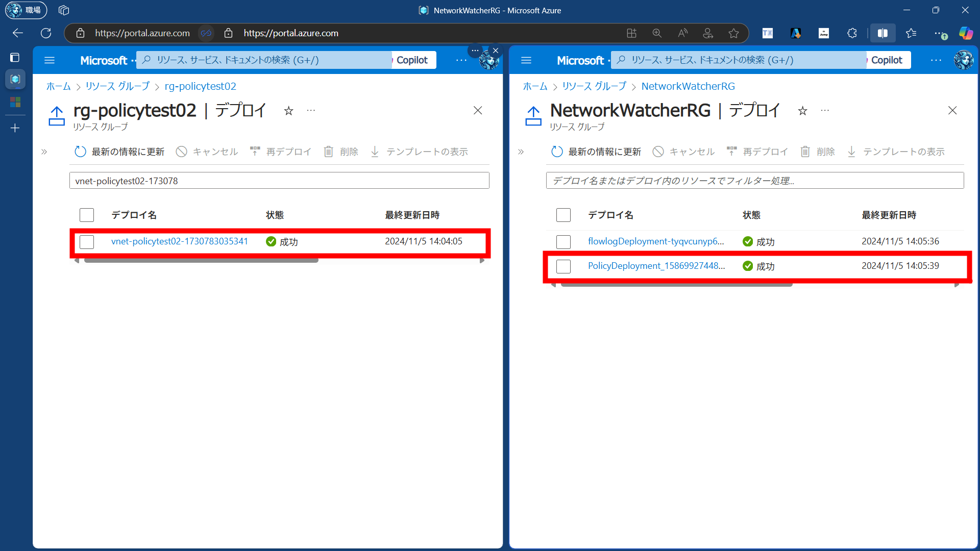Image resolution: width=980 pixels, height=551 pixels.
Task: Add new tab in vertical sidebar
Action: tap(15, 128)
